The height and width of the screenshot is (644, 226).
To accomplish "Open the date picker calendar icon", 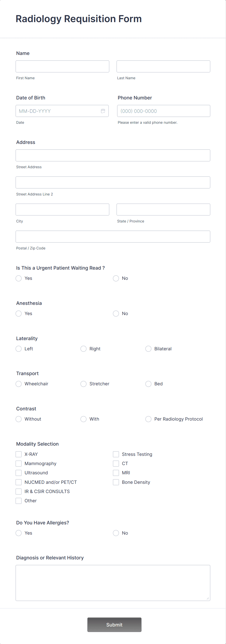I will pyautogui.click(x=103, y=111).
